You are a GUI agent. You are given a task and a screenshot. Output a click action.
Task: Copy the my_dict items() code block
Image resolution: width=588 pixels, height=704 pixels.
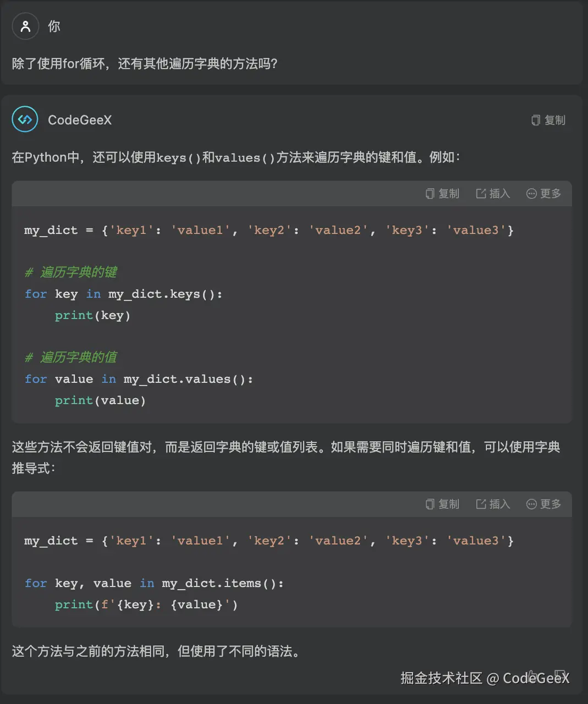(x=442, y=504)
